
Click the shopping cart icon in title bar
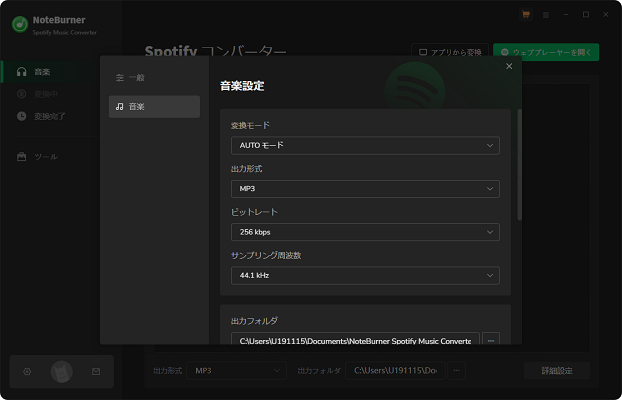(x=526, y=15)
